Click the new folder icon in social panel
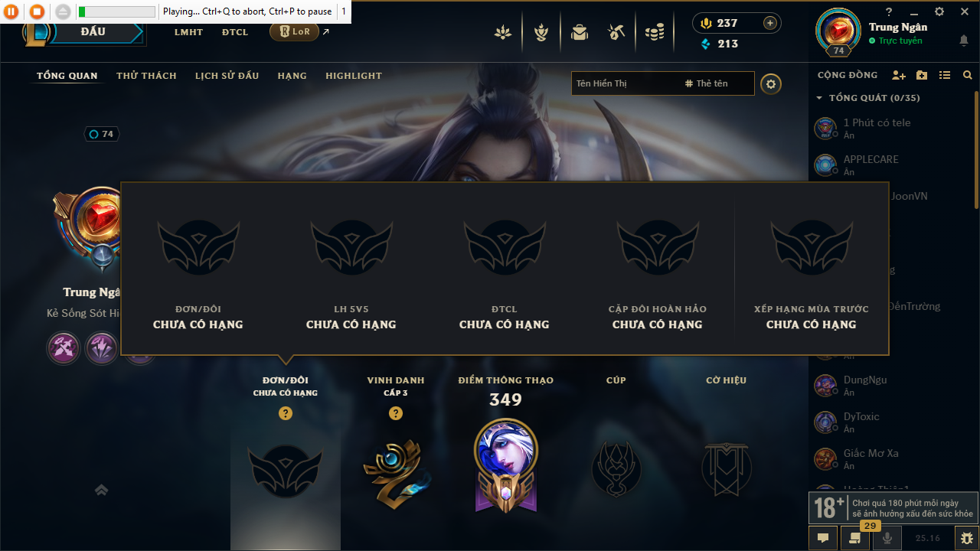980x551 pixels. click(922, 75)
